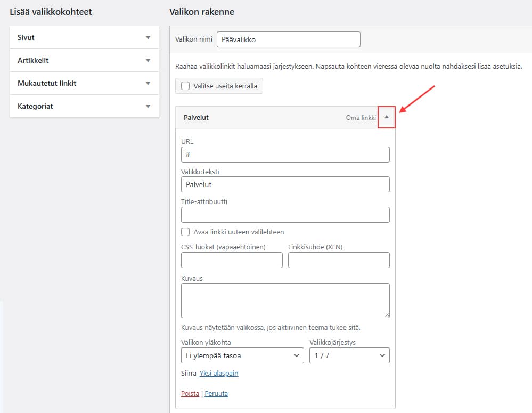Expand the Artikkelit panel arrow
532x413 pixels.
148,61
